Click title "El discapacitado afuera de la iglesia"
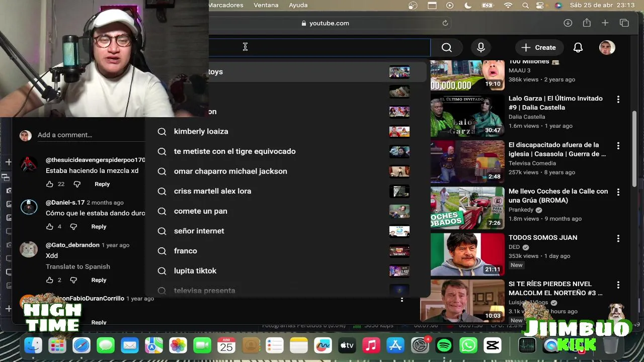 coord(557,149)
